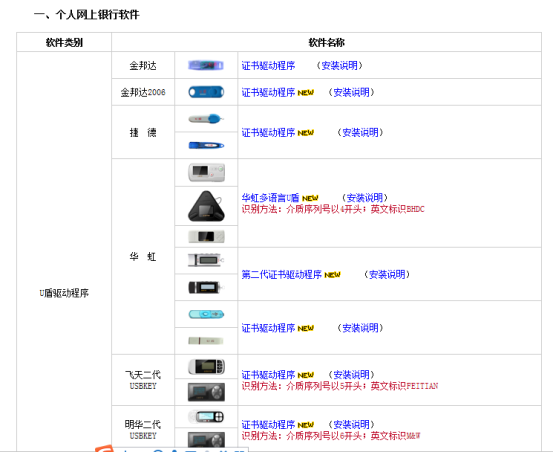This screenshot has height=452, width=554.
Task: Click the 捷 德 vendor name cell
Action: click(x=143, y=133)
